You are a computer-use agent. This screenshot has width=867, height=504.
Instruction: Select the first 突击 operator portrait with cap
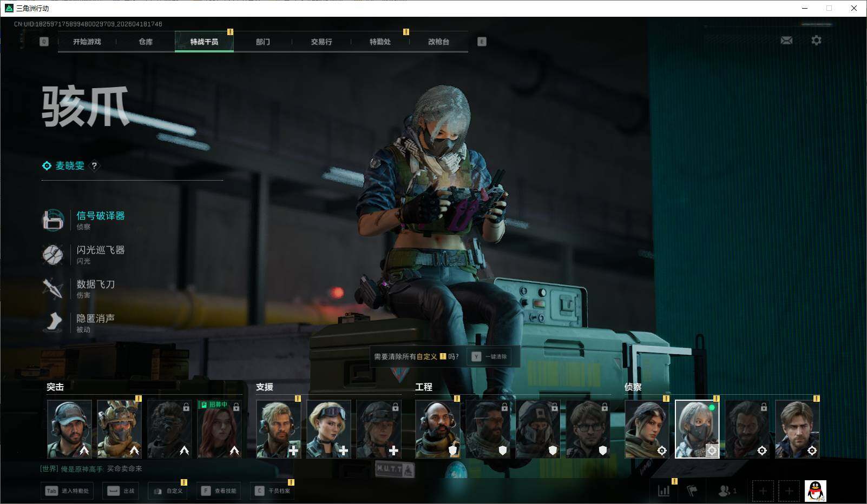coord(69,429)
